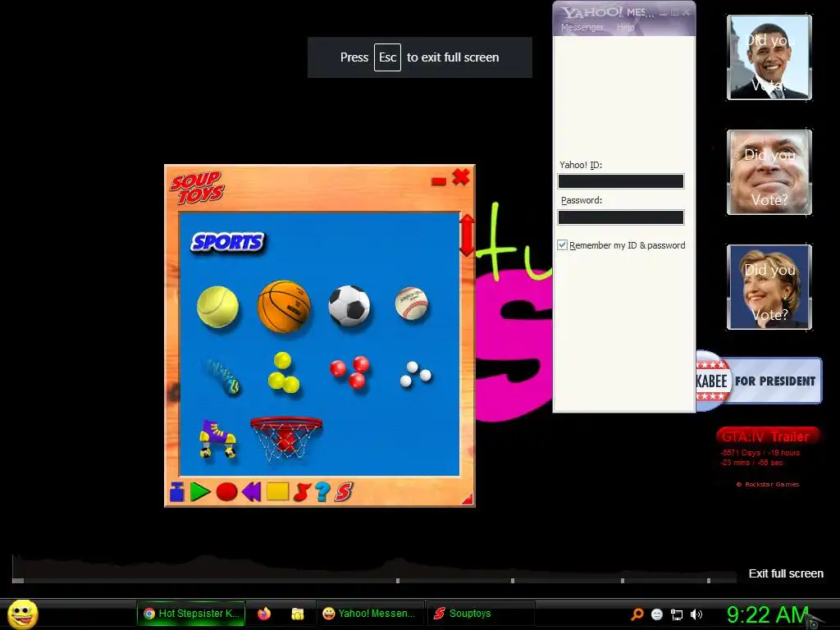Click the Rockstar Games copyright text
The width and height of the screenshot is (840, 630).
[768, 484]
